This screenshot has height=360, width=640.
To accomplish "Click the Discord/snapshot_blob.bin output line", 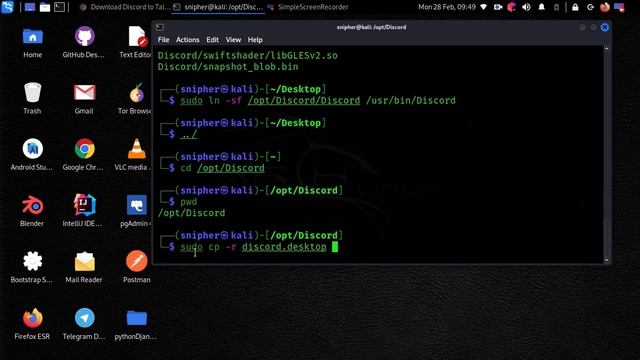I will coord(228,67).
